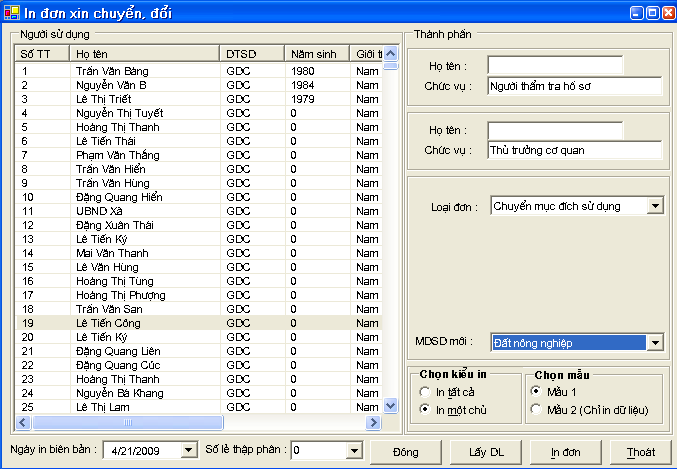Choose the 'Mẫu 1' template radio button
The width and height of the screenshot is (677, 469).
pyautogui.click(x=536, y=391)
